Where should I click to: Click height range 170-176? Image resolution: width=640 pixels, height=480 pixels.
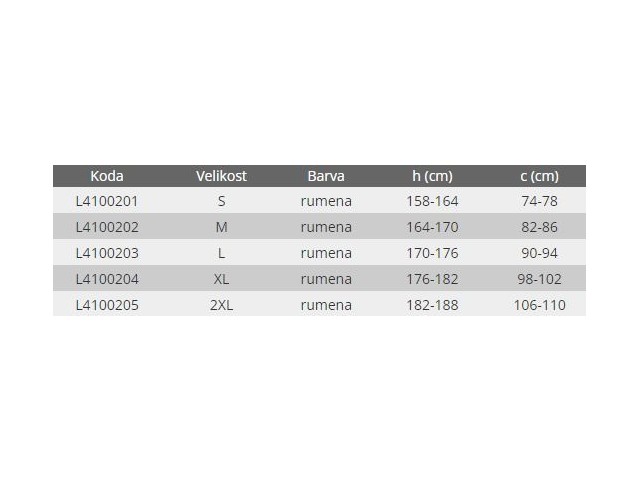tap(432, 253)
